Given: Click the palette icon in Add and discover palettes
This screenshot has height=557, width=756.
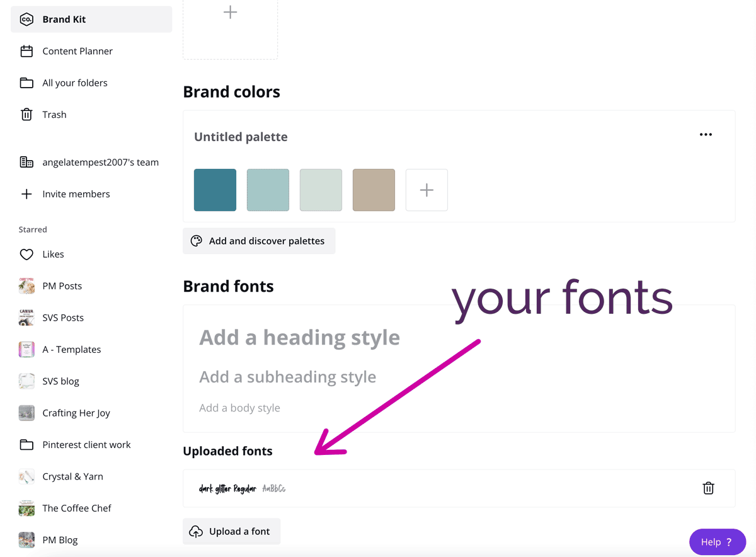Looking at the screenshot, I should click(197, 241).
